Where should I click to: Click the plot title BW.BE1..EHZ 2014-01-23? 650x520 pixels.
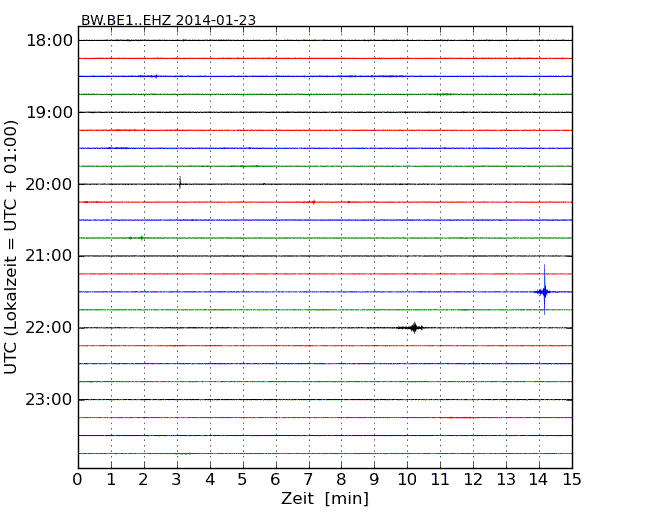pos(168,20)
